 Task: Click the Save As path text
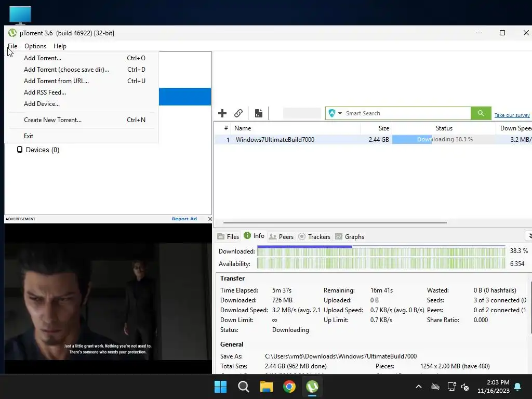pyautogui.click(x=341, y=356)
